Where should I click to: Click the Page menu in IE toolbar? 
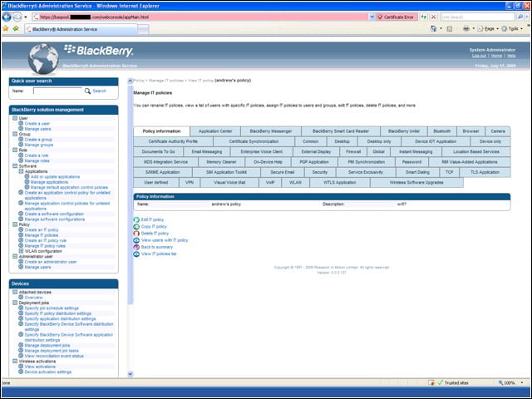click(488, 29)
